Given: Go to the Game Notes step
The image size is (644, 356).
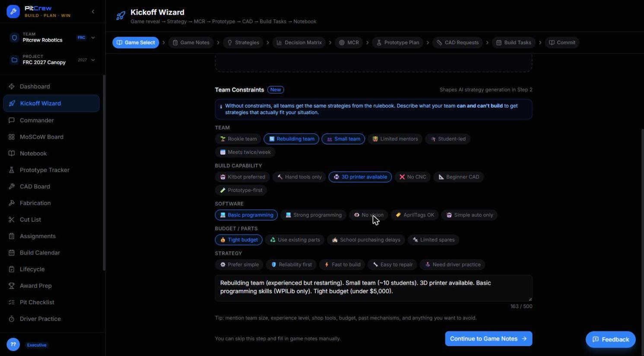Looking at the screenshot, I should [x=191, y=42].
